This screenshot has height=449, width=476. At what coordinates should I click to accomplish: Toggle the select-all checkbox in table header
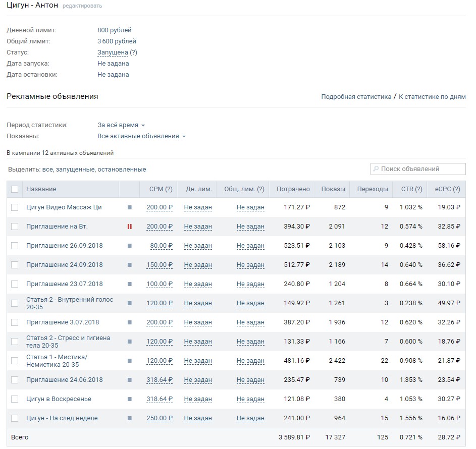15,189
